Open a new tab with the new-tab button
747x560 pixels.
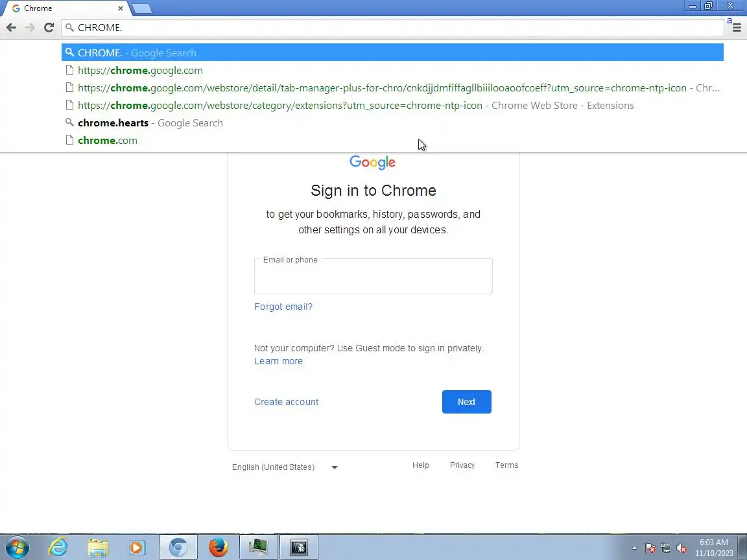point(141,8)
